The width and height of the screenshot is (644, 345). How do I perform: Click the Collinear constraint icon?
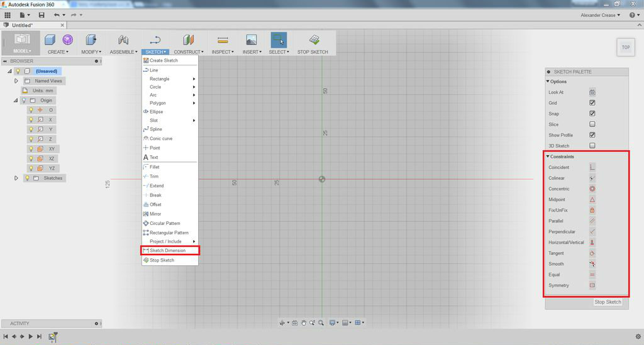pyautogui.click(x=592, y=178)
